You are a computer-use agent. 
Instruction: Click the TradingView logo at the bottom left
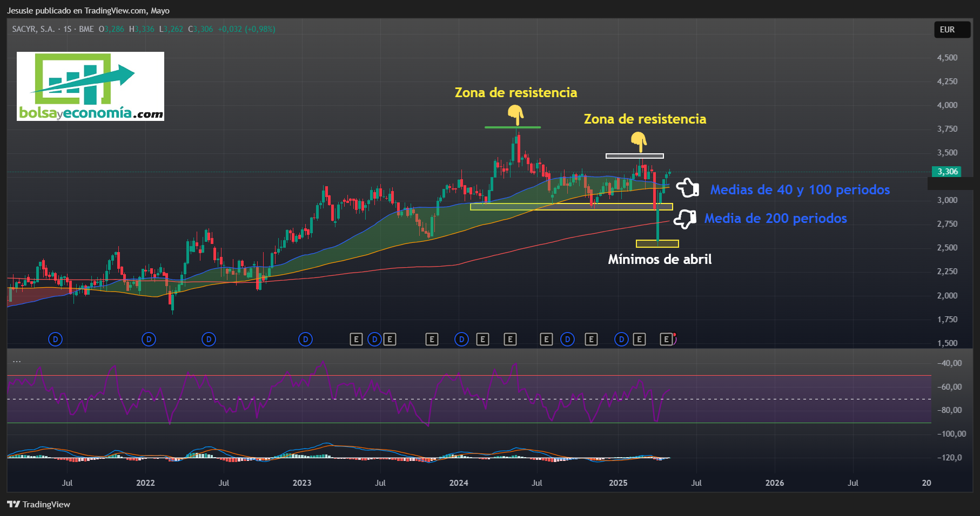pyautogui.click(x=14, y=504)
